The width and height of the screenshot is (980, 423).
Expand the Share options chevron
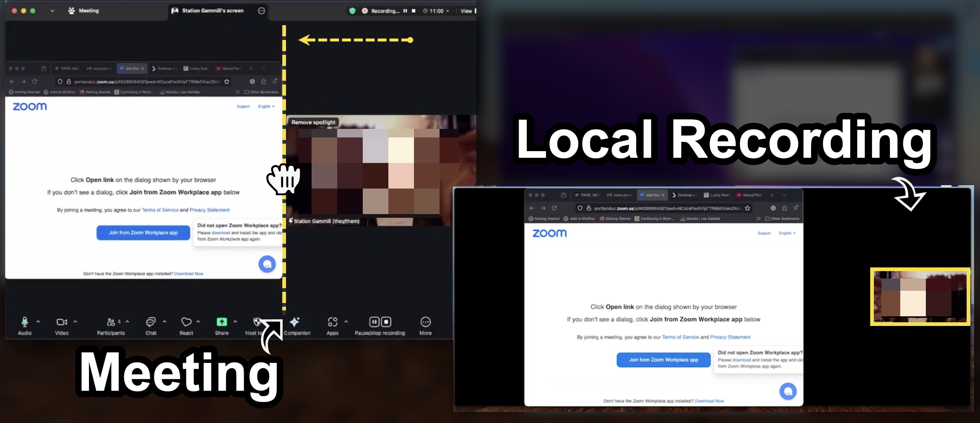[235, 322]
